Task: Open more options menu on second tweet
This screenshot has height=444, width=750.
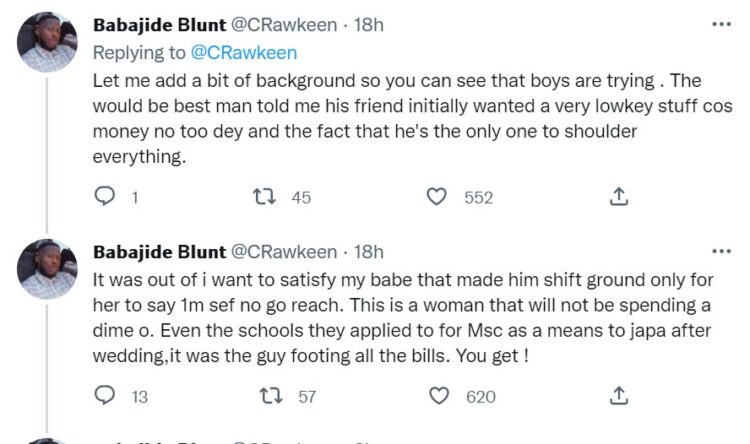Action: pyautogui.click(x=720, y=251)
